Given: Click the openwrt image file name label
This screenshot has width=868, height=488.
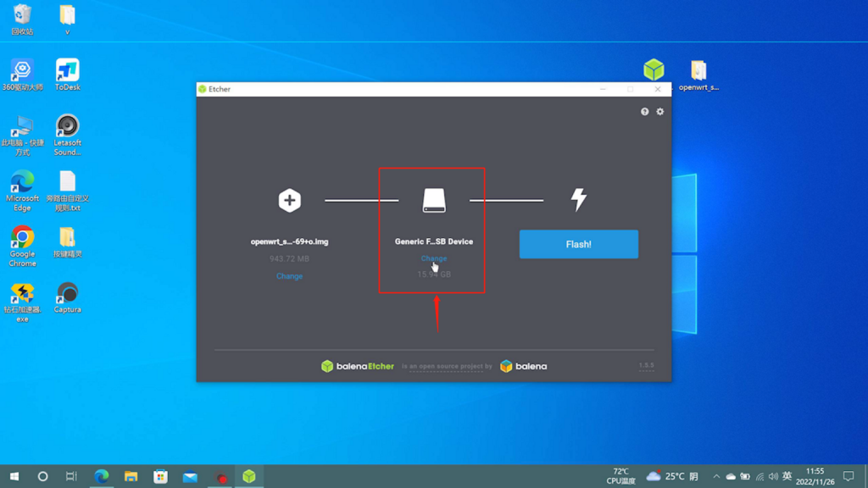Looking at the screenshot, I should pyautogui.click(x=290, y=241).
